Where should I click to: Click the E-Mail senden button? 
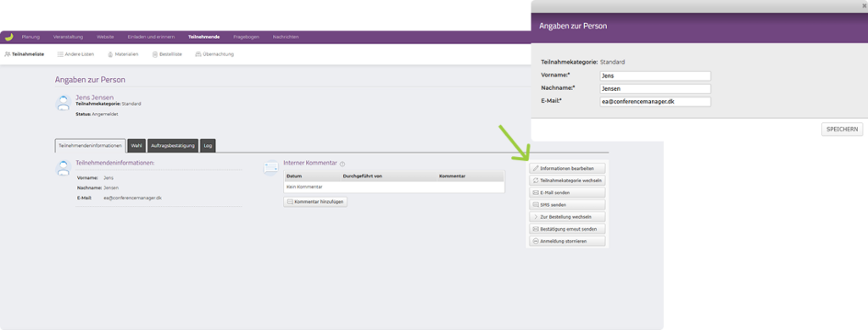click(567, 192)
